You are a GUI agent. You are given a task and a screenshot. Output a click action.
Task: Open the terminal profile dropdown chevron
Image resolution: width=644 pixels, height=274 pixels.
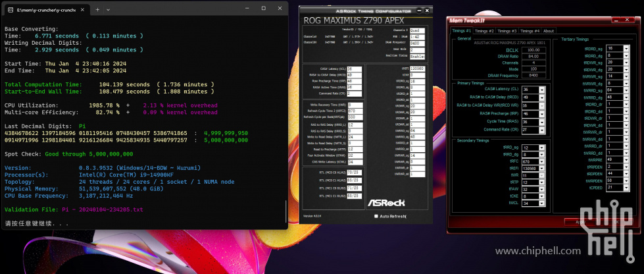(x=108, y=9)
